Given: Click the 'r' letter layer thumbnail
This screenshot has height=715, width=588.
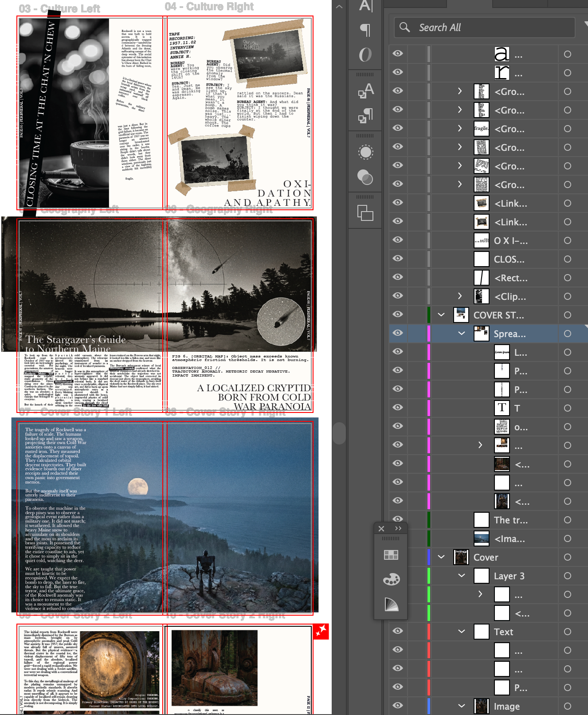Looking at the screenshot, I should [x=502, y=73].
